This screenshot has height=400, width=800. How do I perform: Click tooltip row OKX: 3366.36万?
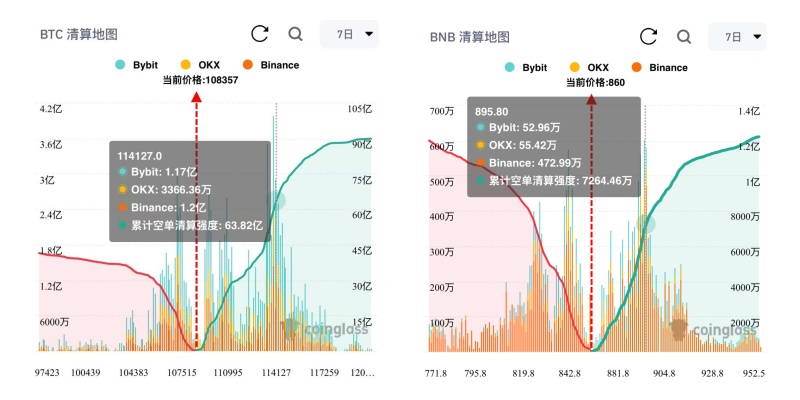tap(164, 190)
